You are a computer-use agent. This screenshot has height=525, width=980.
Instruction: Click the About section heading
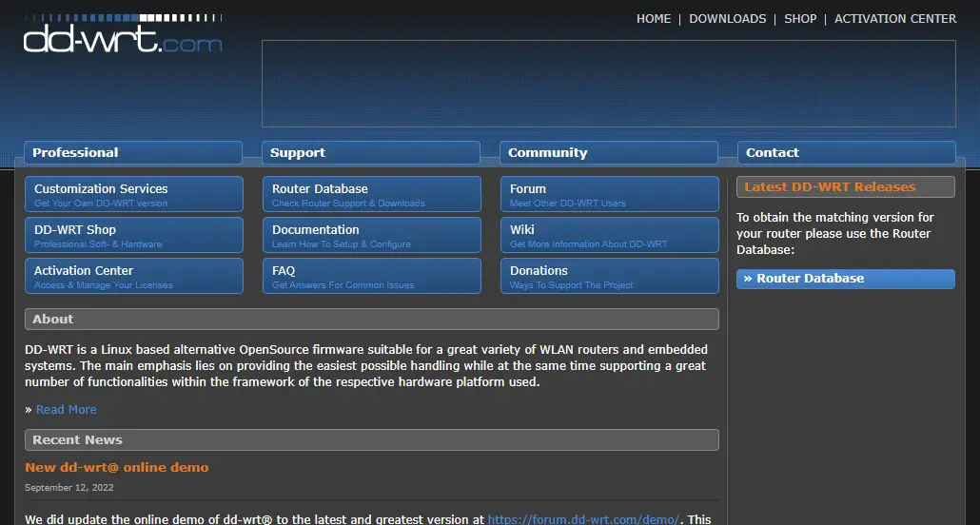tap(372, 319)
